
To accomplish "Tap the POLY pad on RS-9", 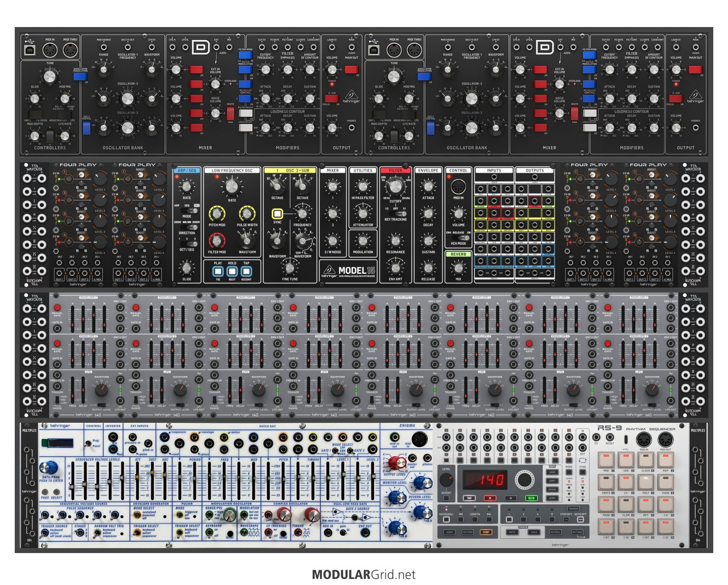I will tap(645, 483).
